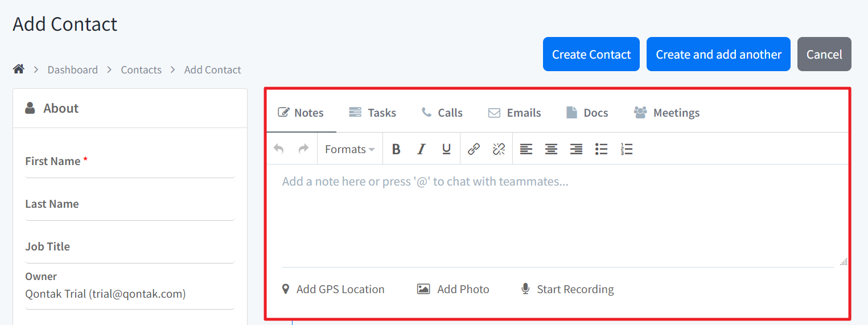Open the Emails tab
Viewport: 868px width, 325px height.
(515, 113)
